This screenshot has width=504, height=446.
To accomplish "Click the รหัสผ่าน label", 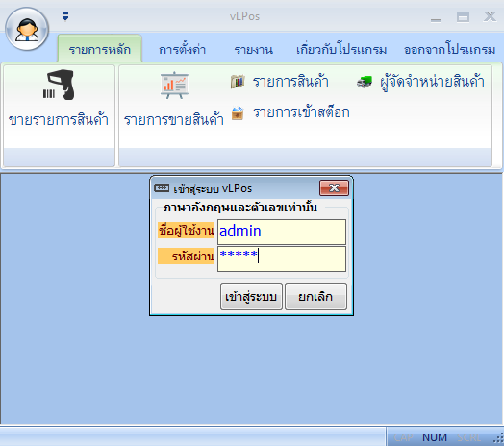I will pos(186,256).
